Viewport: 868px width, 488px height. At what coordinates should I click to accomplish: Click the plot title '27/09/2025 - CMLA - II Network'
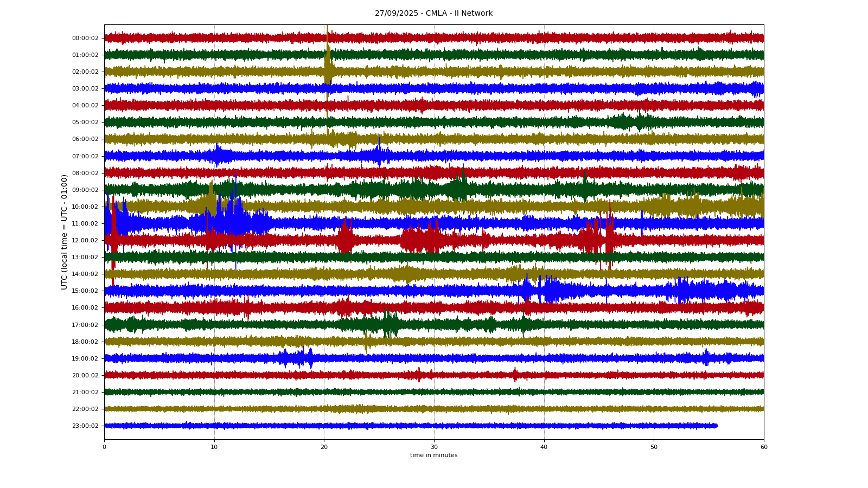[433, 14]
